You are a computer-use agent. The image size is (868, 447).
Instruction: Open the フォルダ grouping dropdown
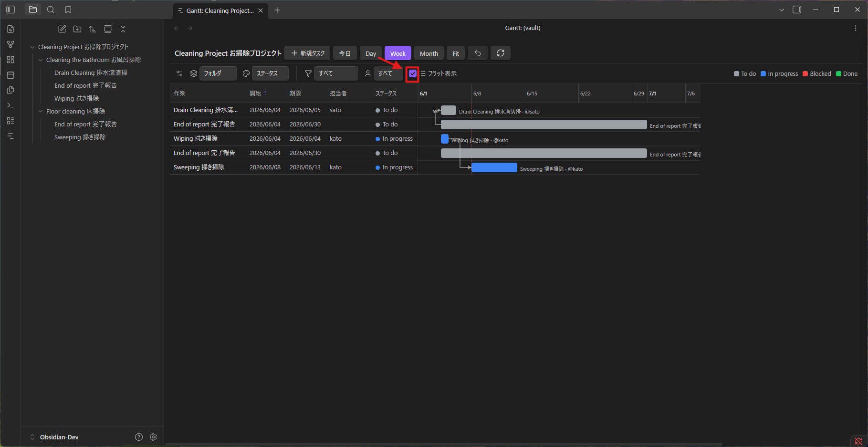pyautogui.click(x=218, y=73)
